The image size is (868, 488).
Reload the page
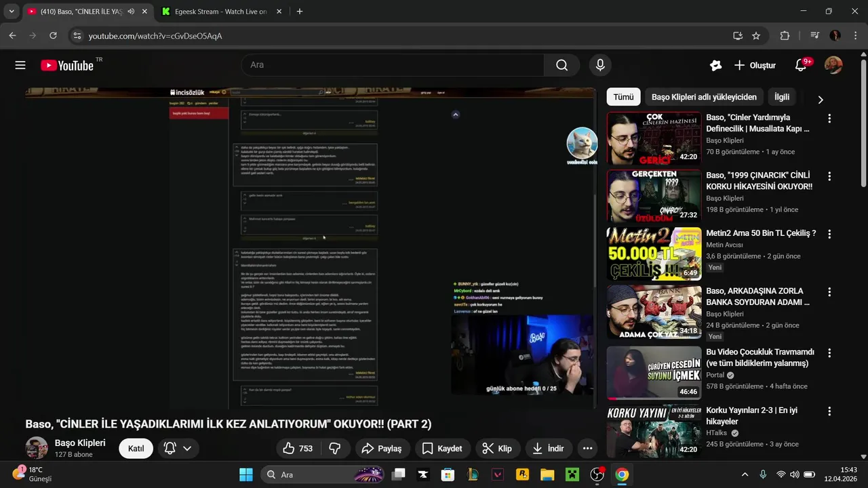pyautogui.click(x=54, y=36)
